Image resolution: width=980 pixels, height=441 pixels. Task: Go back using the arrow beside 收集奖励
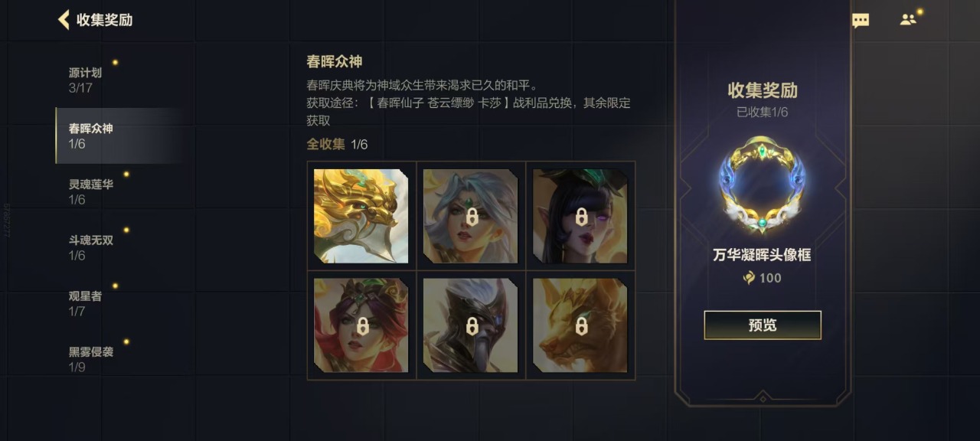click(x=64, y=20)
